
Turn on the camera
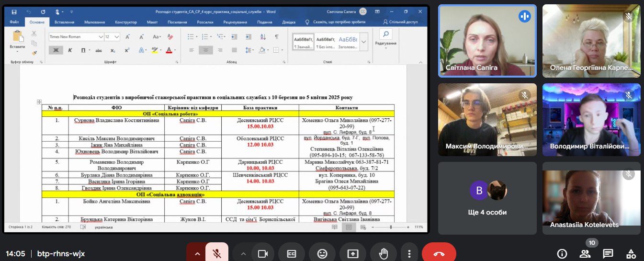tap(262, 253)
